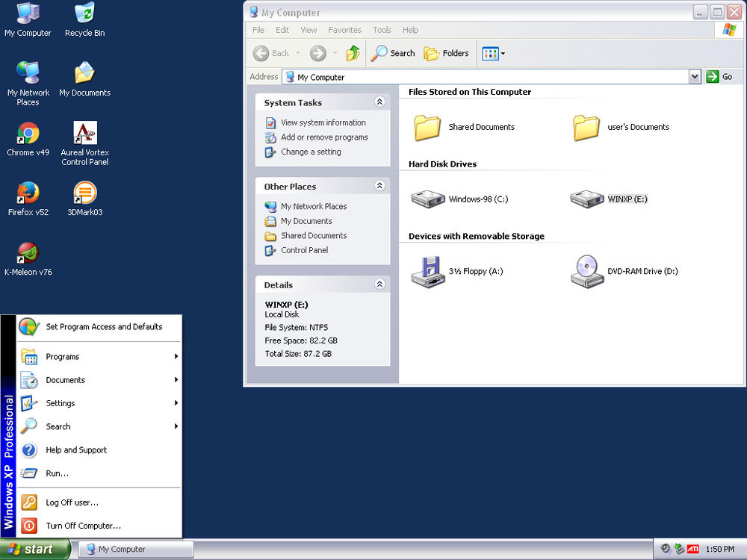The height and width of the screenshot is (560, 747).
Task: Expand the Search submenu in Start menu
Action: [99, 426]
